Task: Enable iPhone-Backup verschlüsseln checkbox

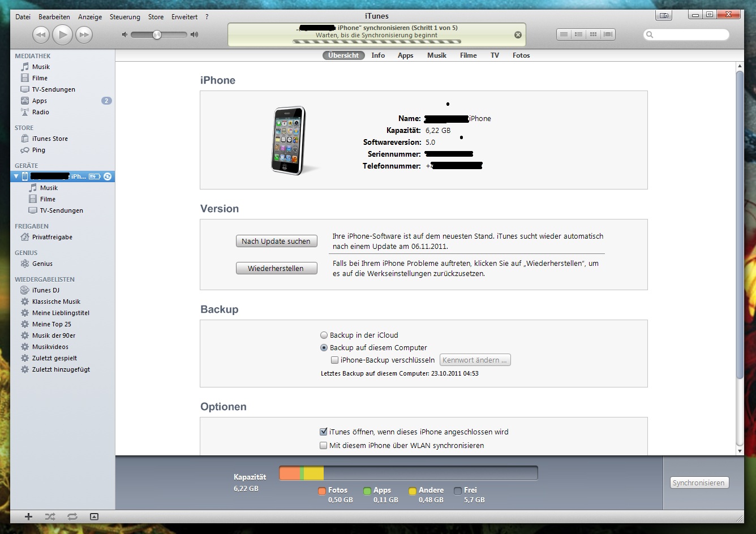Action: click(x=334, y=360)
